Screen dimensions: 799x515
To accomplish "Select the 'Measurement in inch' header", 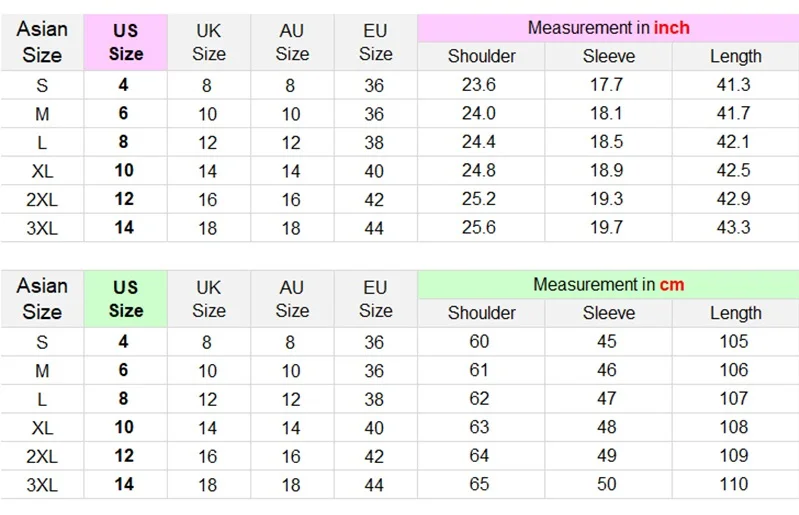I will click(x=608, y=28).
